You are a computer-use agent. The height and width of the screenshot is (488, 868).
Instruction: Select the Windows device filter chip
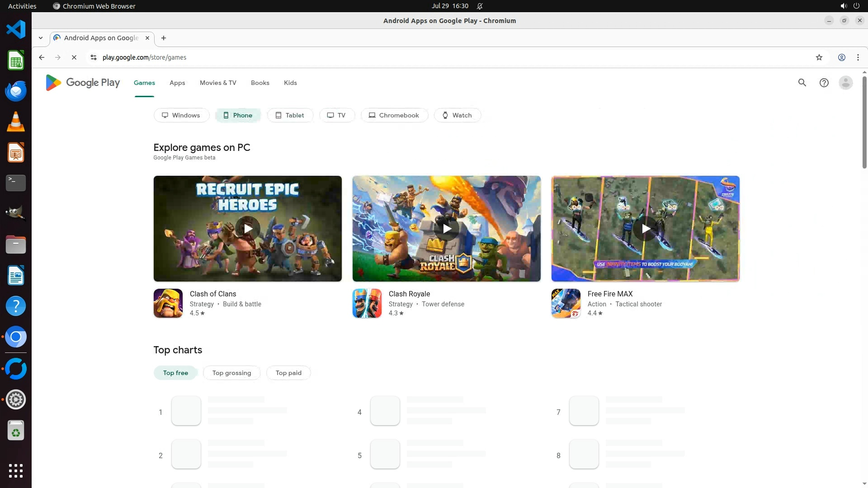[x=181, y=115]
